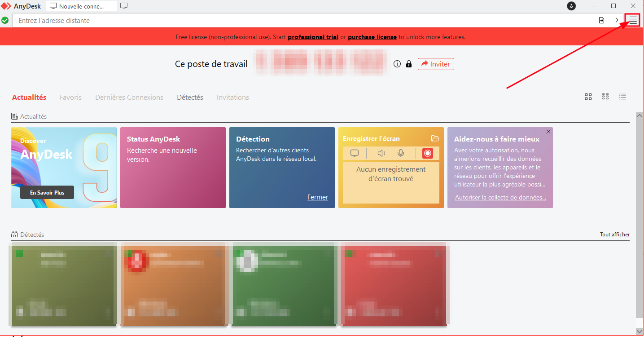Close the Aidez-nous à faire mieux card
Viewport: 644px width, 337px height.
tap(548, 132)
